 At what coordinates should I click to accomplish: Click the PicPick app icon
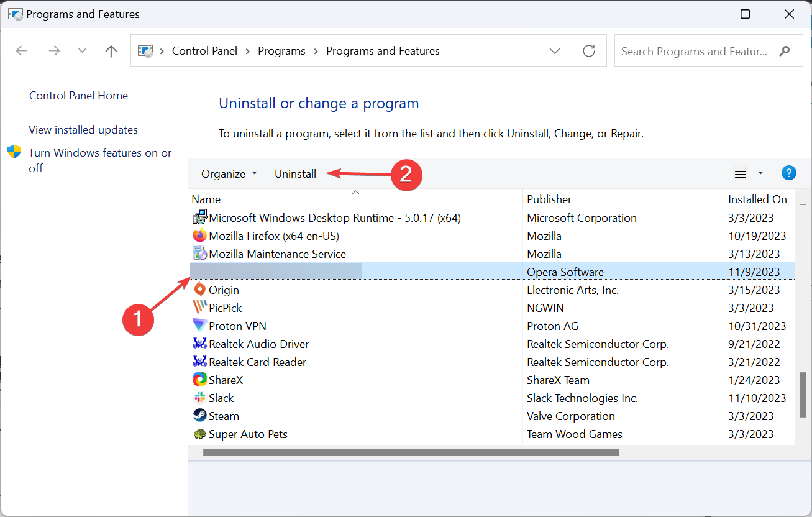(199, 308)
